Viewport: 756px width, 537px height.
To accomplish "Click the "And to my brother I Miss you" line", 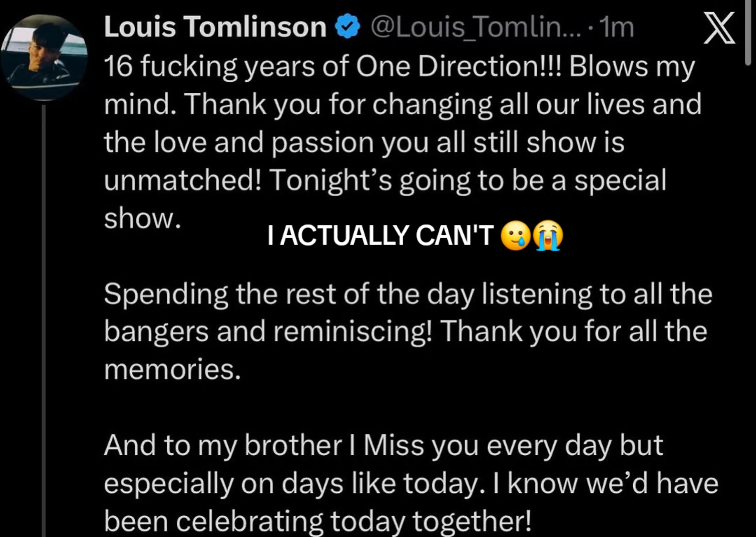I will click(x=291, y=446).
